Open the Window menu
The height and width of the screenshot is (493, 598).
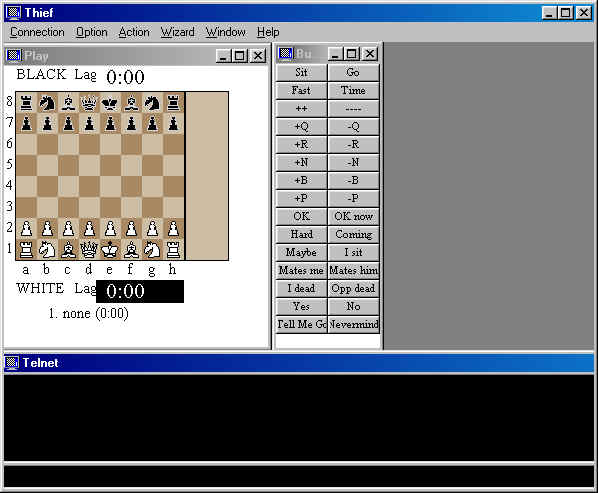pos(225,32)
